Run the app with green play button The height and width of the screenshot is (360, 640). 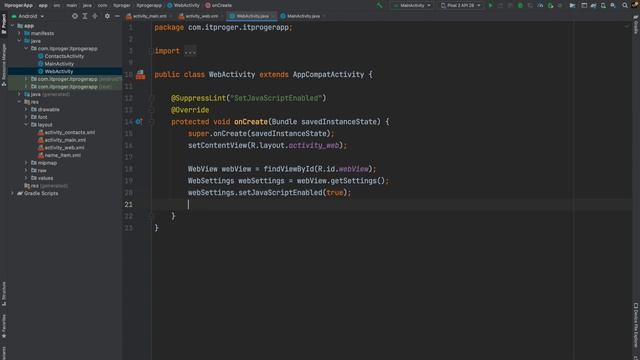(491, 5)
